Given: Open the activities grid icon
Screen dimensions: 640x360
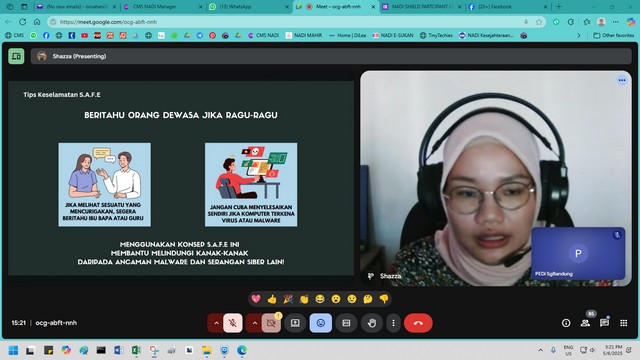Looking at the screenshot, I should [x=623, y=323].
